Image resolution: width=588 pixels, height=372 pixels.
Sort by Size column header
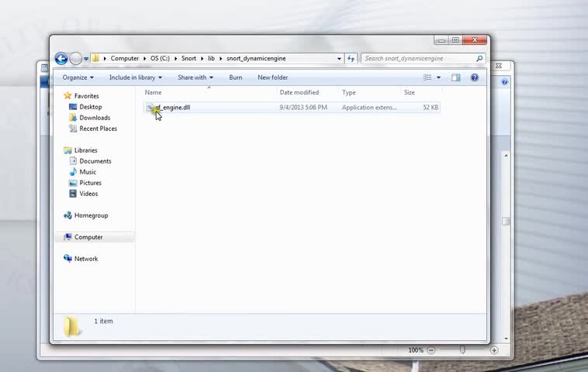click(x=409, y=92)
